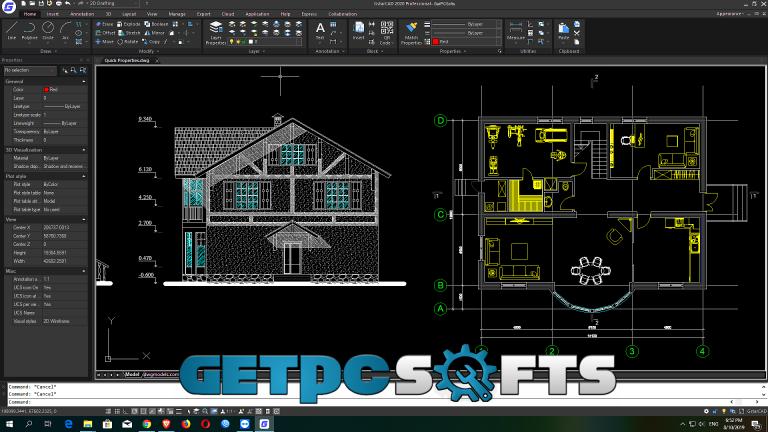Image resolution: width=768 pixels, height=432 pixels.
Task: Select the Copy tool in Modify panel
Action: [151, 42]
